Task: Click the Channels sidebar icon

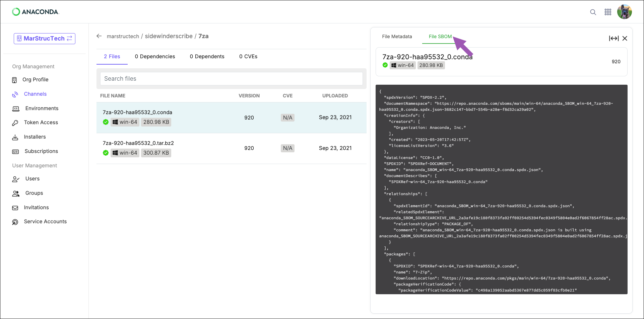Action: click(15, 94)
